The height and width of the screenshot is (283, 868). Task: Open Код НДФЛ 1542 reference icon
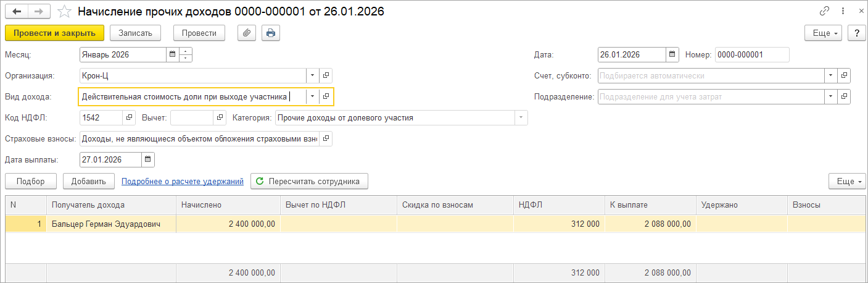(x=129, y=117)
